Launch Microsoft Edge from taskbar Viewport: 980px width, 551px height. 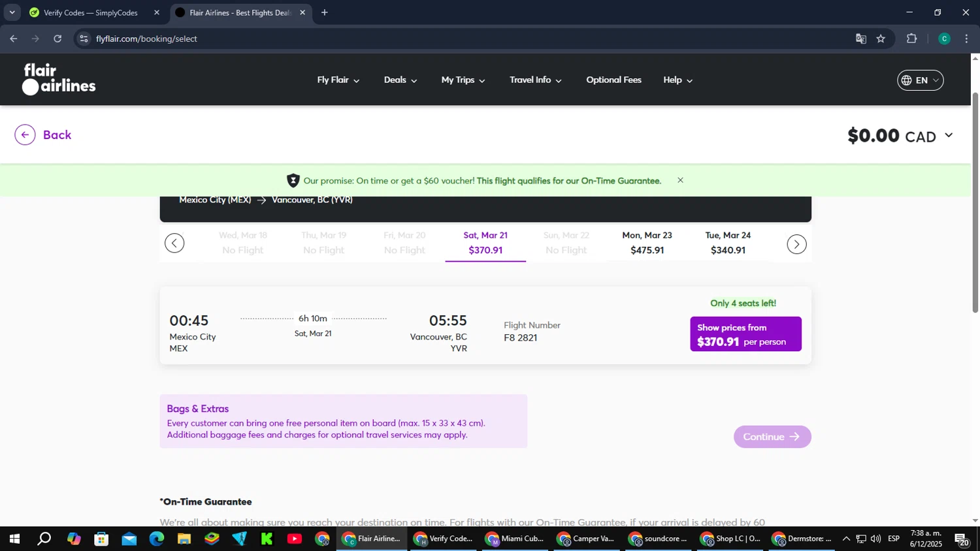pyautogui.click(x=157, y=539)
